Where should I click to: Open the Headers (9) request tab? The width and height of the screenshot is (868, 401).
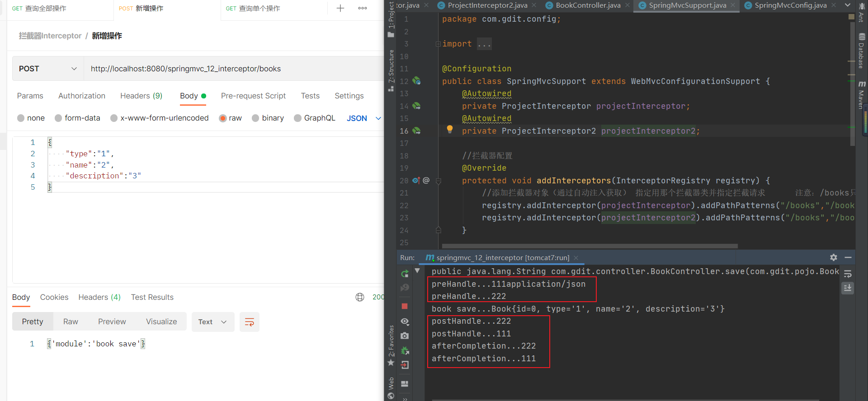tap(141, 96)
